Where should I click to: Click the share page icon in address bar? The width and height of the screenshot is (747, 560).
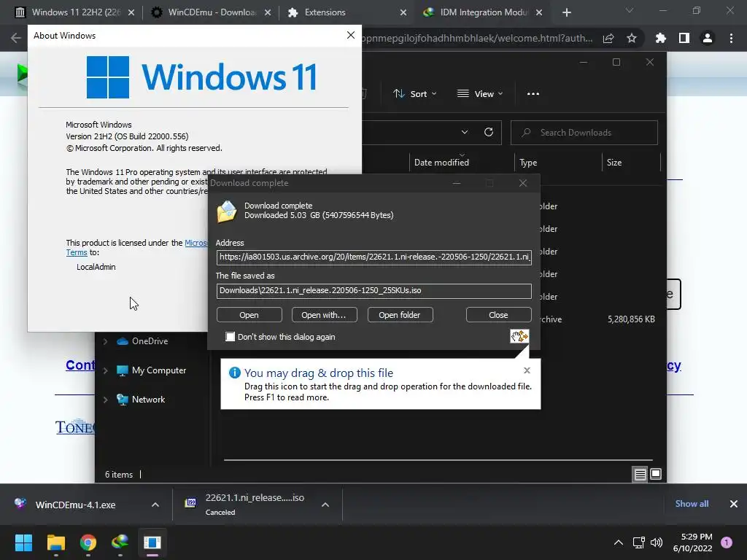point(608,38)
